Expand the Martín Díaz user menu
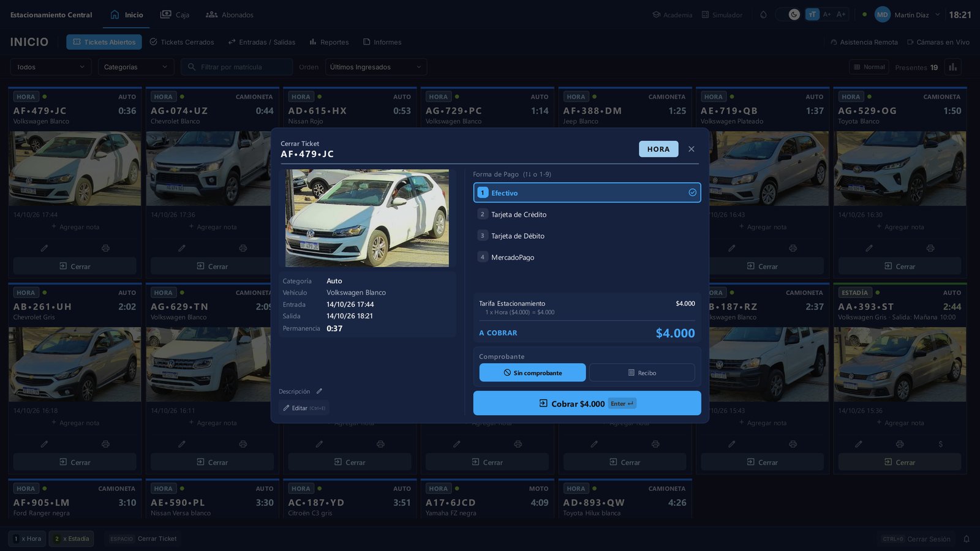This screenshot has width=980, height=551. pos(907,15)
